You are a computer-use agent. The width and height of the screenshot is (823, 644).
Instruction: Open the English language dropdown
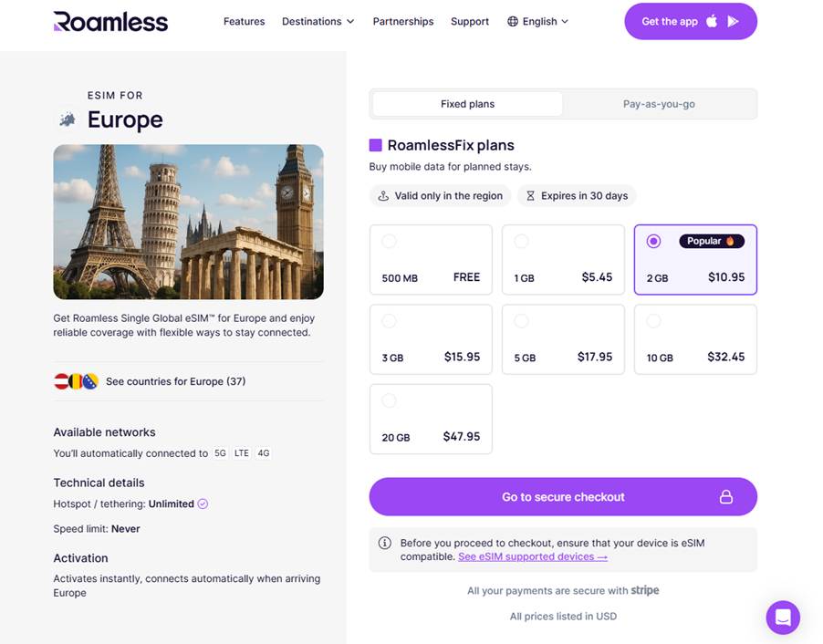tap(546, 21)
